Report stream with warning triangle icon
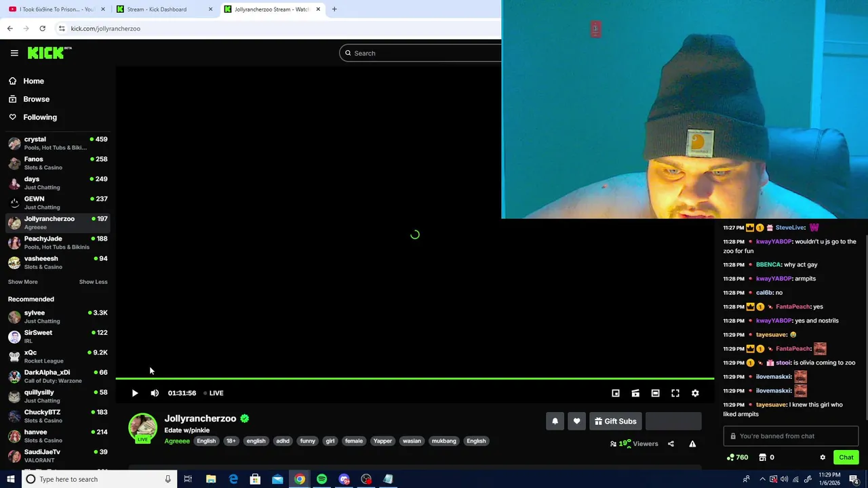Viewport: 868px width, 488px height. [692, 444]
